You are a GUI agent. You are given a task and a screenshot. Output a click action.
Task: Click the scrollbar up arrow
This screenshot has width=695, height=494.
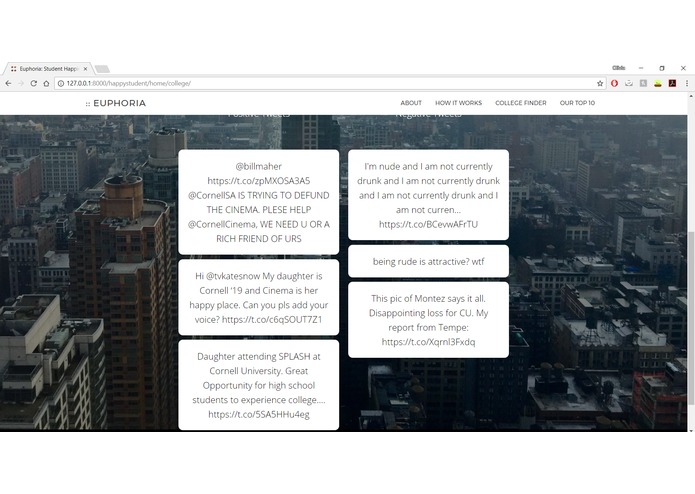click(x=691, y=96)
